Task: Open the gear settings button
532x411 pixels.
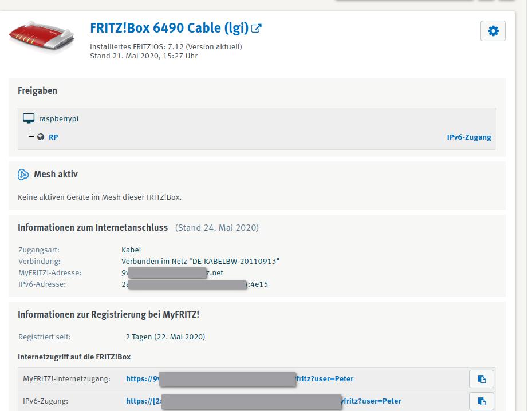Action: tap(492, 31)
